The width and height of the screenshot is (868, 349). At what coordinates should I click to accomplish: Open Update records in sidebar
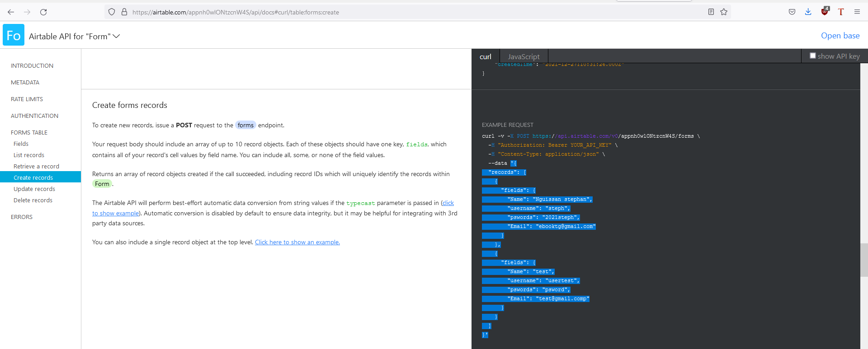pos(34,189)
